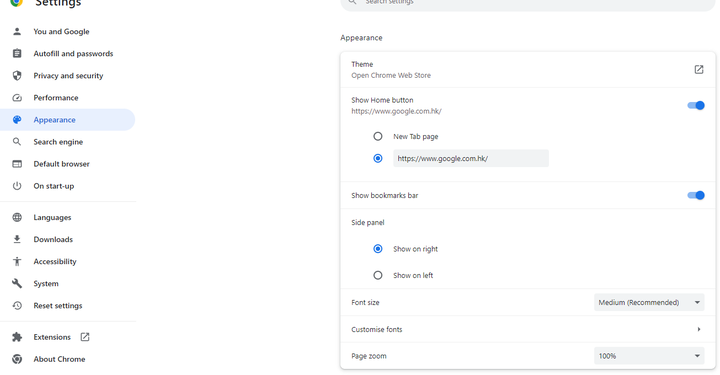Go to Privacy and security section
720x375 pixels.
coord(68,76)
